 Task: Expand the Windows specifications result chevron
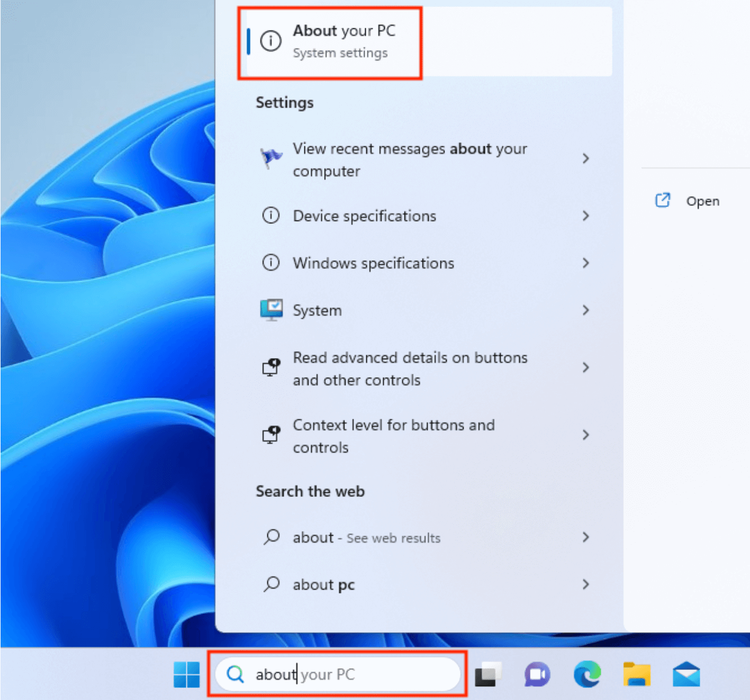point(586,263)
